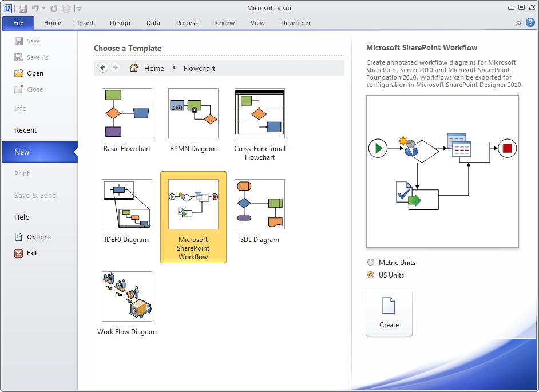Switch to the Design ribbon tab

(120, 23)
